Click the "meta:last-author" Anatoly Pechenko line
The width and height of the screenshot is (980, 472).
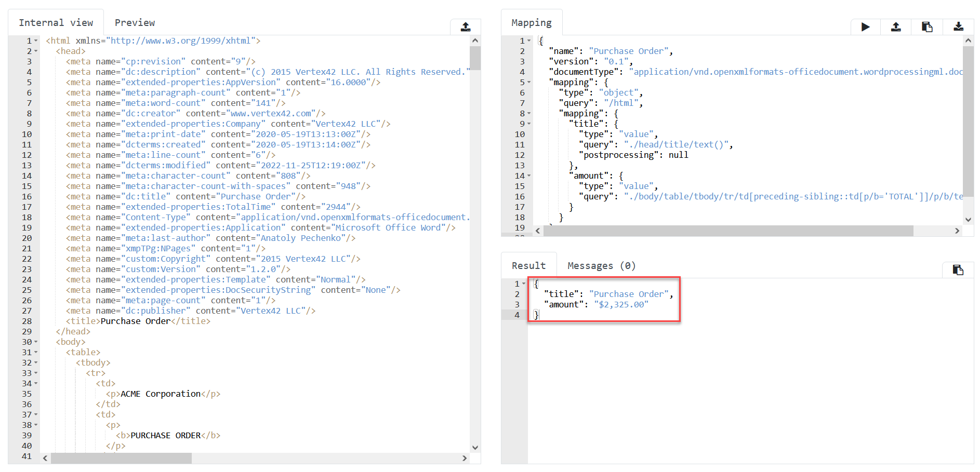pyautogui.click(x=211, y=238)
